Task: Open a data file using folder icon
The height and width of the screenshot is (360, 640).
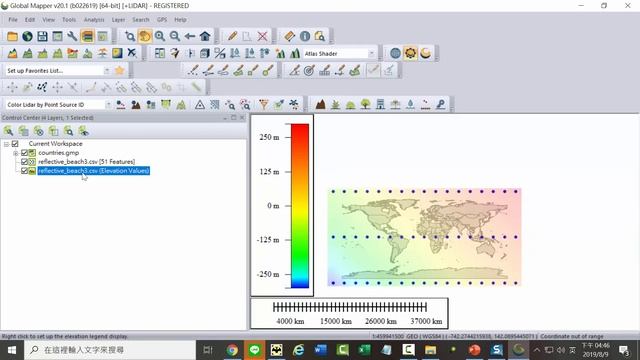Action: pos(12,36)
